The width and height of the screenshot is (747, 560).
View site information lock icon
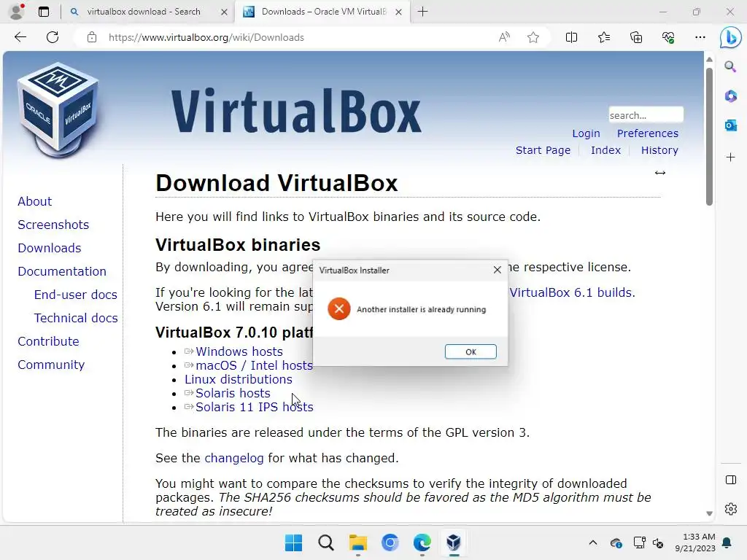coord(91,37)
